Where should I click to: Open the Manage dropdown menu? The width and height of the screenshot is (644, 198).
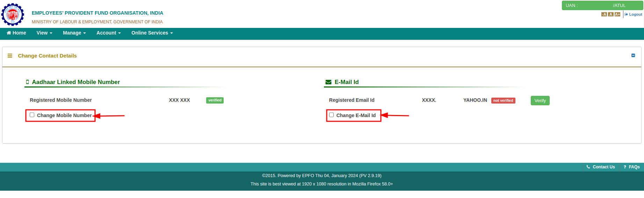click(74, 33)
